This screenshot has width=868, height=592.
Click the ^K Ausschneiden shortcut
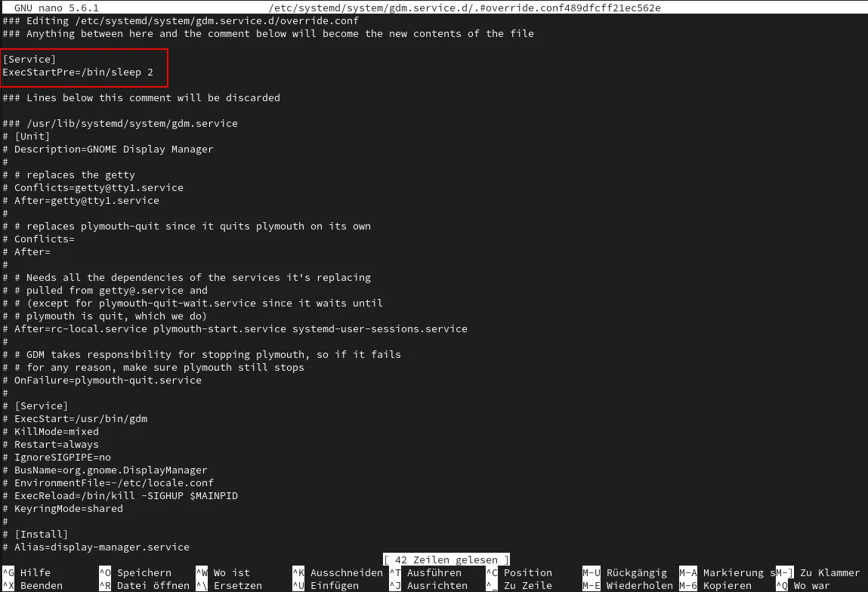click(x=338, y=572)
